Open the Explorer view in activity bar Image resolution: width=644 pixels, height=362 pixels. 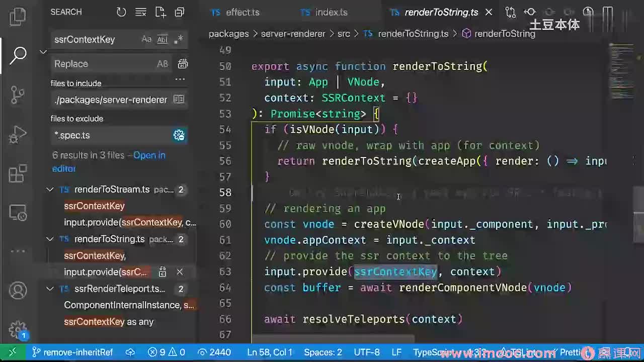click(x=18, y=16)
